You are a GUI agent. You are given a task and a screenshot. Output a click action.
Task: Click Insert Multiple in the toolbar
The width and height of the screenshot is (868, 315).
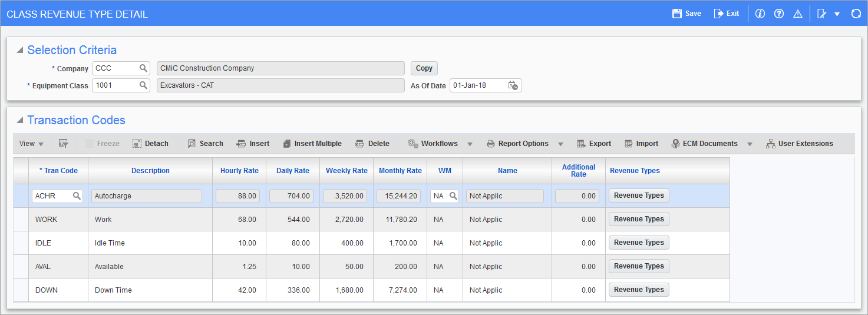(312, 144)
